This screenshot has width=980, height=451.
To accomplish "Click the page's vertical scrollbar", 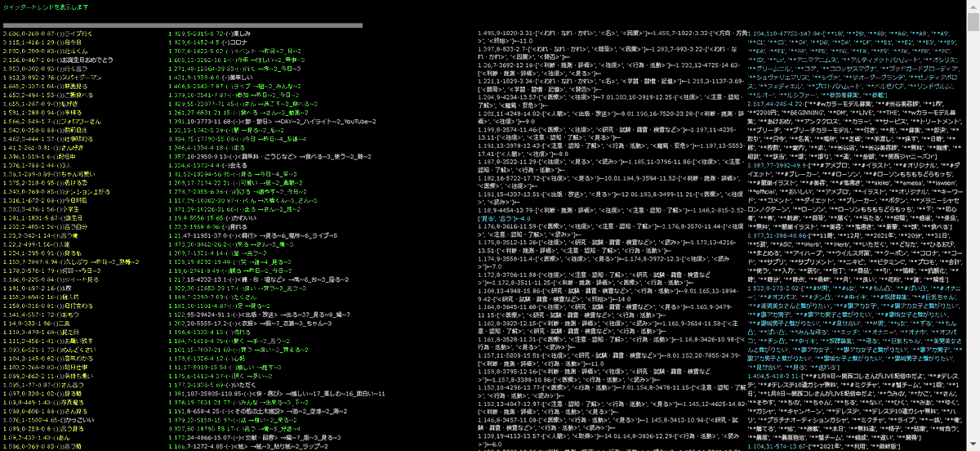I will pos(974,225).
